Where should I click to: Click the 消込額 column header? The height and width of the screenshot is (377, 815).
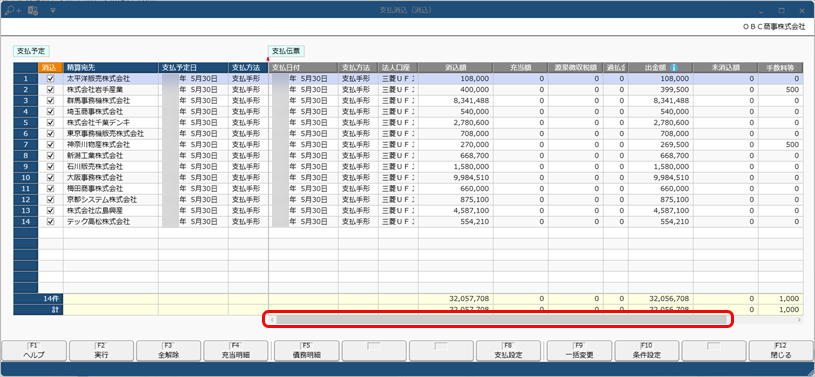click(x=455, y=68)
